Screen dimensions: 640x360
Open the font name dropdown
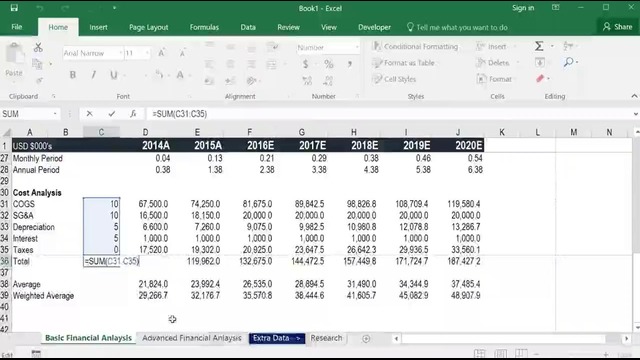pos(121,53)
